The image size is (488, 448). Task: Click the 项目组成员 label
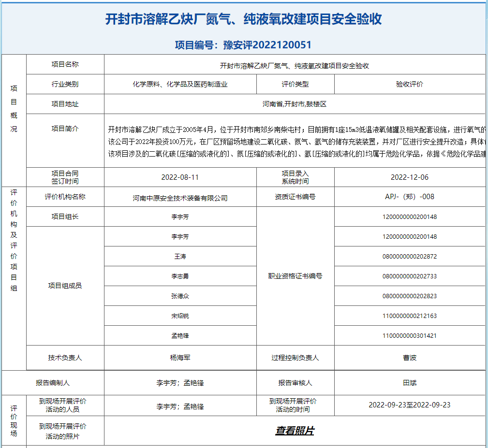[x=65, y=286]
